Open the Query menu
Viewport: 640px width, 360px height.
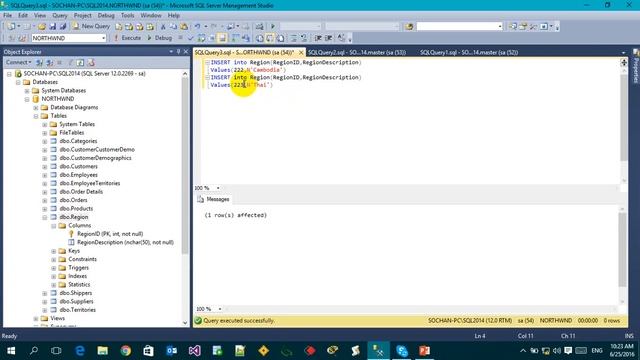click(60, 15)
